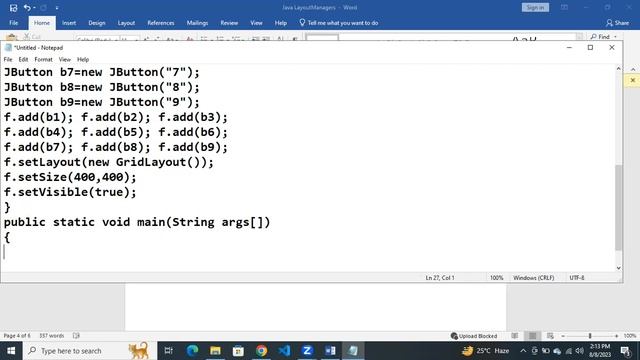Click Ln 27, Col 1 in Notepad status bar

[x=440, y=278]
